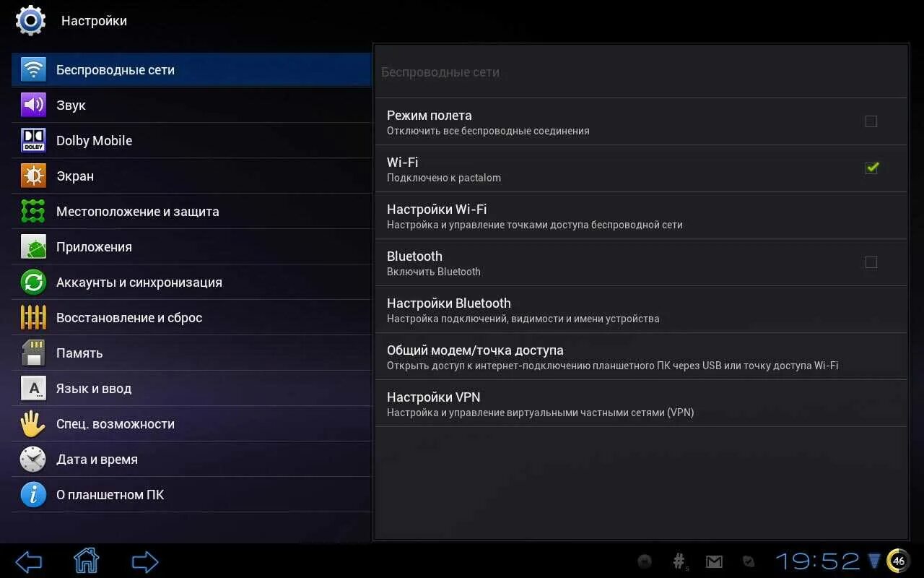Open Общий модем/точка доступа

(x=641, y=356)
